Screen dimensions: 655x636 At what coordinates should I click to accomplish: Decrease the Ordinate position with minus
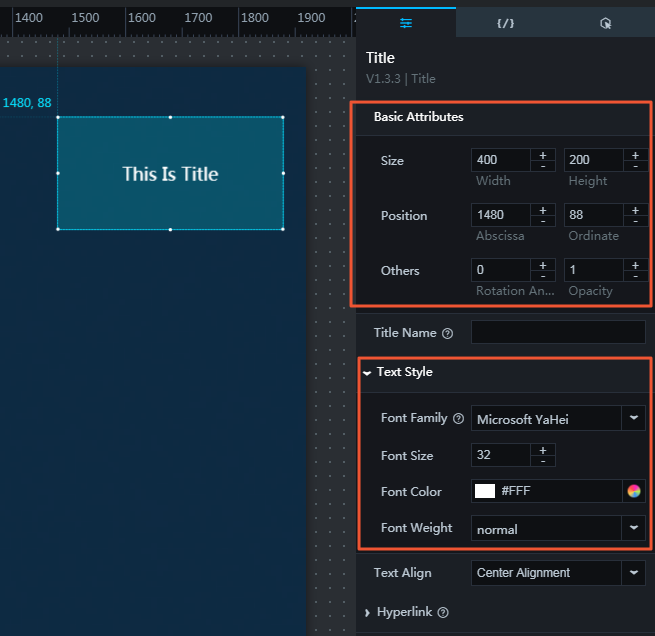coord(635,221)
